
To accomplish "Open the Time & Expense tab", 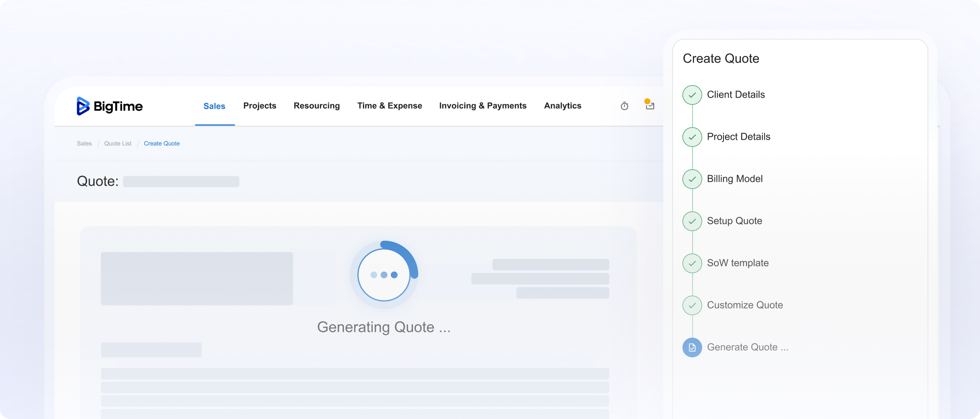I will coord(390,106).
